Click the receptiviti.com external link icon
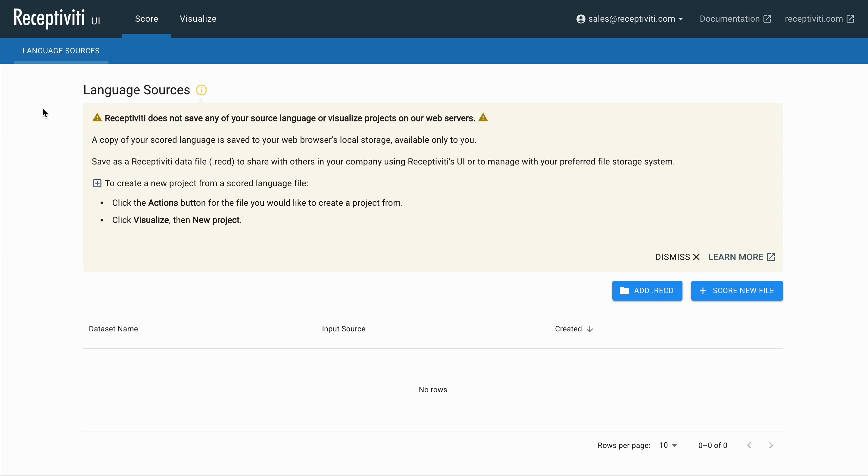 tap(851, 19)
